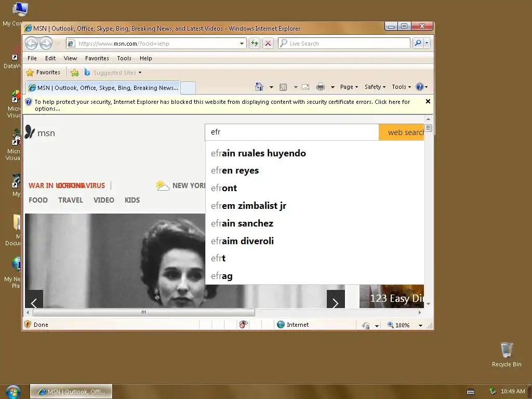Click the privacy report eye icon in status bar
Viewport: 532px width, 399px height.
(x=243, y=325)
